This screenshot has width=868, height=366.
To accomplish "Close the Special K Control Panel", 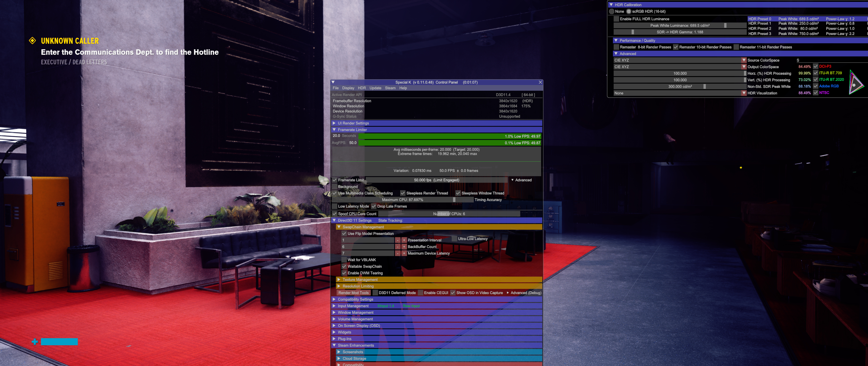I will pyautogui.click(x=540, y=82).
